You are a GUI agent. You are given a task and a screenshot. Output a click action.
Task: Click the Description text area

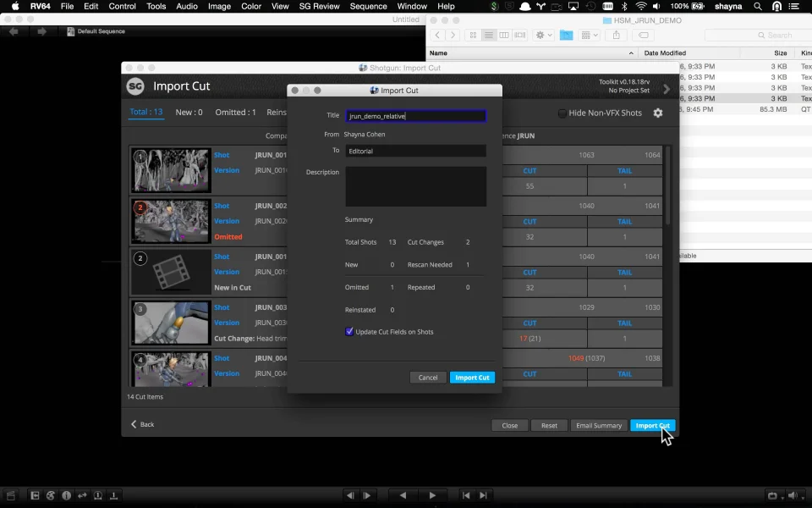click(415, 186)
